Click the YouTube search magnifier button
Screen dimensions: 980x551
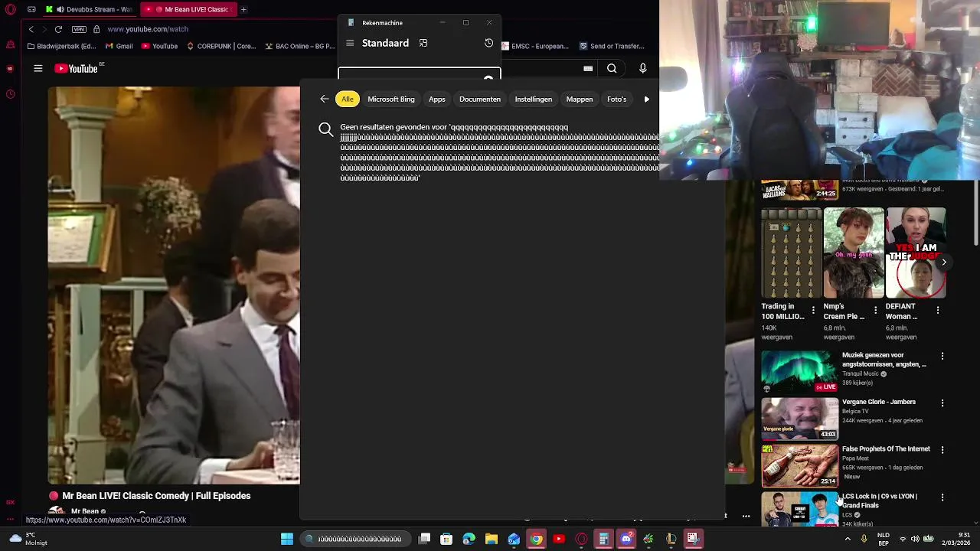(x=612, y=69)
